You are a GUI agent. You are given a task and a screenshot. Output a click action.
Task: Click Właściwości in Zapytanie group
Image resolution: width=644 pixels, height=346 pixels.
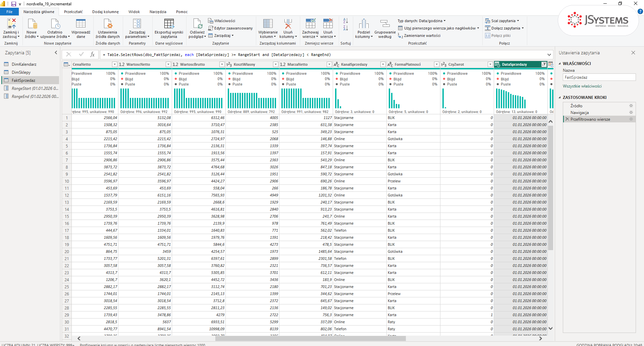[222, 21]
